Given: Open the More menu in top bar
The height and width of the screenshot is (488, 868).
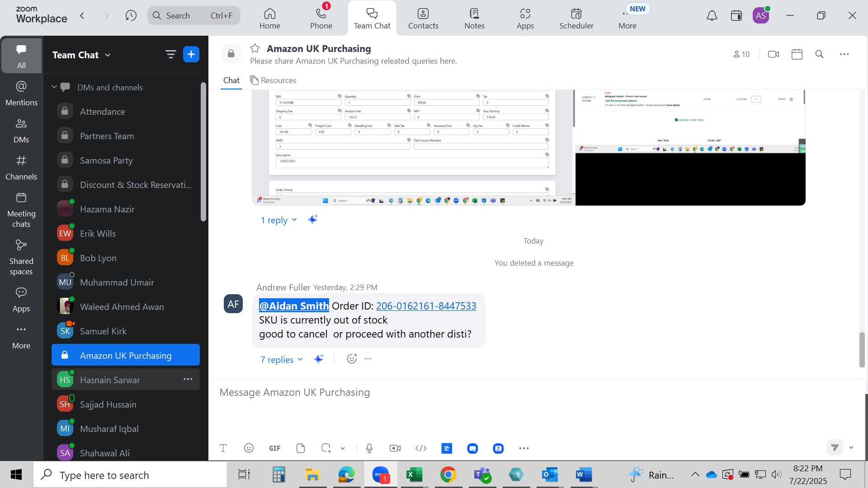Looking at the screenshot, I should 627,19.
